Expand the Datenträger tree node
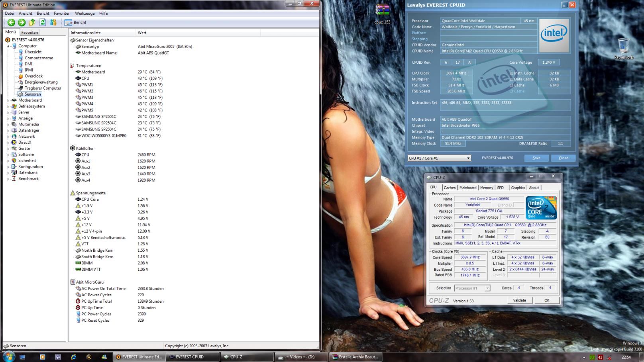644x362 pixels. coord(8,131)
